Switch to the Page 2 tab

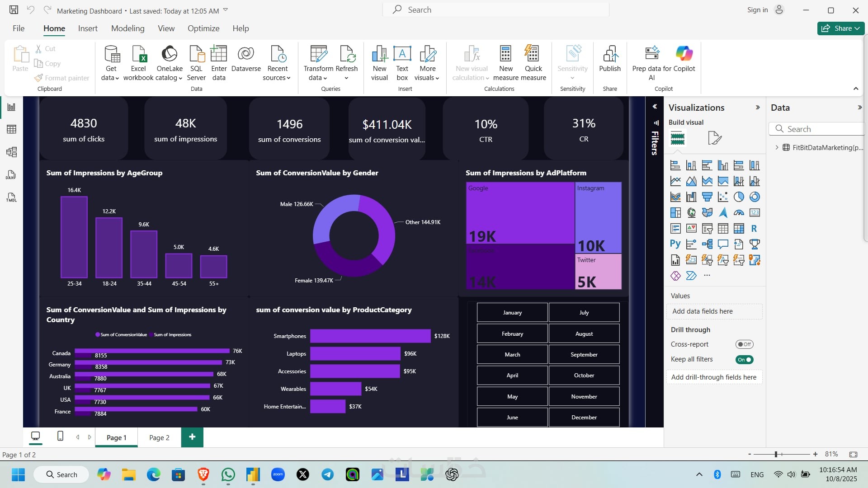[159, 437]
